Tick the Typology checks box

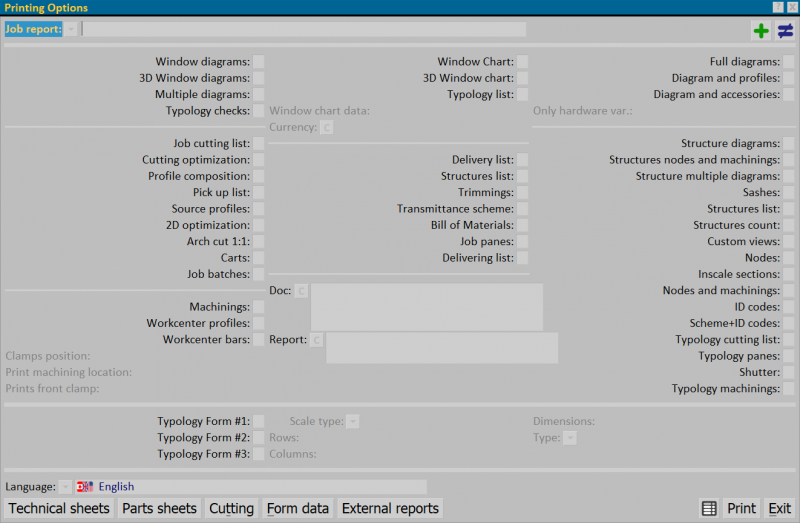coord(259,111)
